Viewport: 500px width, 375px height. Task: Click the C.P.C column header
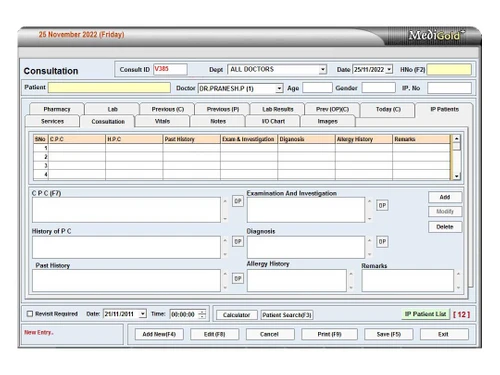(77, 139)
